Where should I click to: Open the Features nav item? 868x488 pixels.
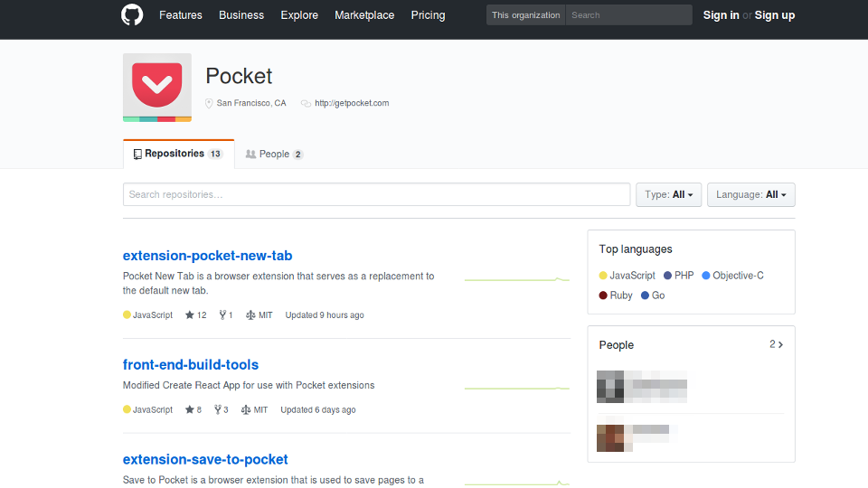point(181,15)
